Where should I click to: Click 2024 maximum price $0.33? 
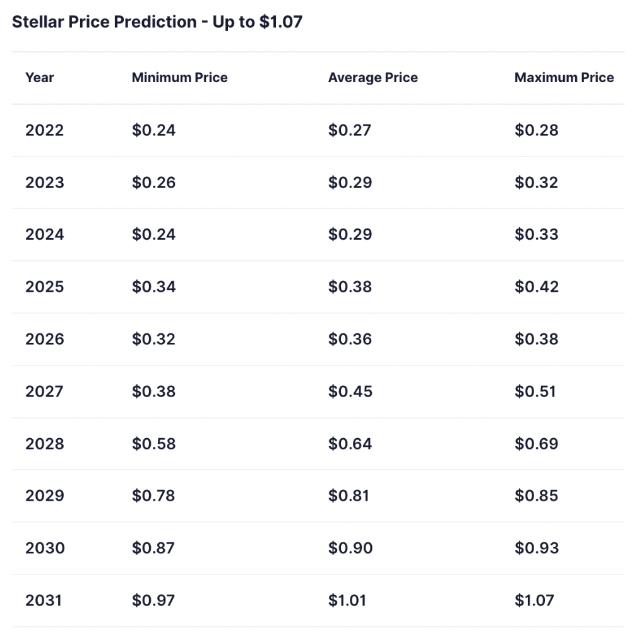[x=536, y=234]
